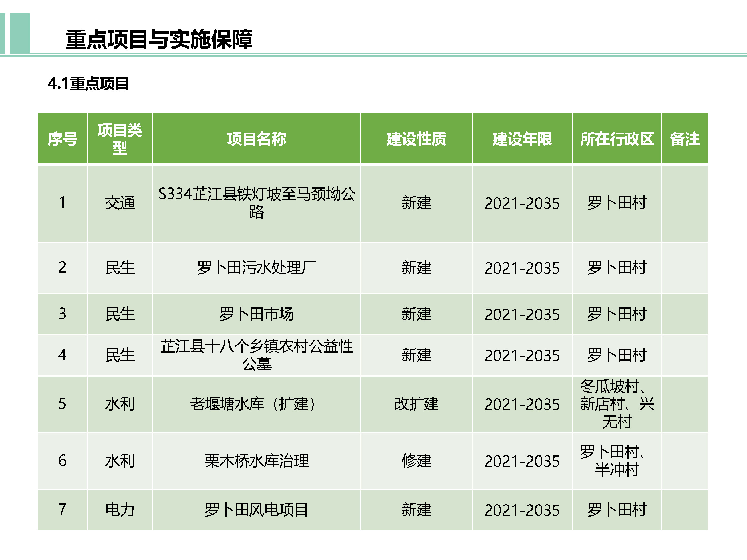Click serial number 7 cell
This screenshot has width=747, height=560.
[x=62, y=510]
